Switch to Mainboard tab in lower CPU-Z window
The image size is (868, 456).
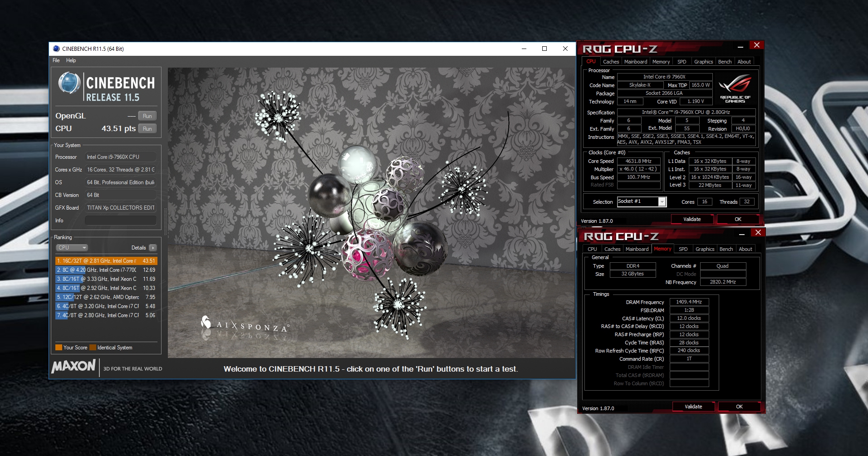click(637, 249)
